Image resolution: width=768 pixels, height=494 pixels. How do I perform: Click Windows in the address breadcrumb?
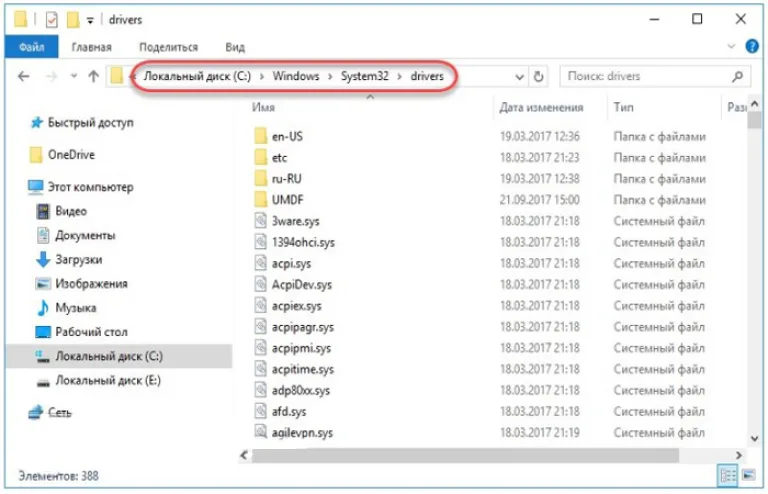[x=296, y=76]
